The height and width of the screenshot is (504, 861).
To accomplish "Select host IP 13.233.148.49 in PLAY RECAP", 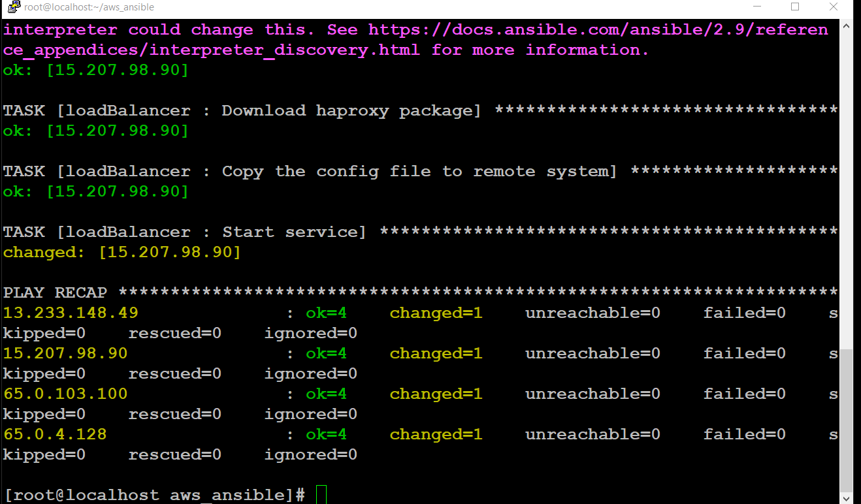I will click(x=70, y=313).
